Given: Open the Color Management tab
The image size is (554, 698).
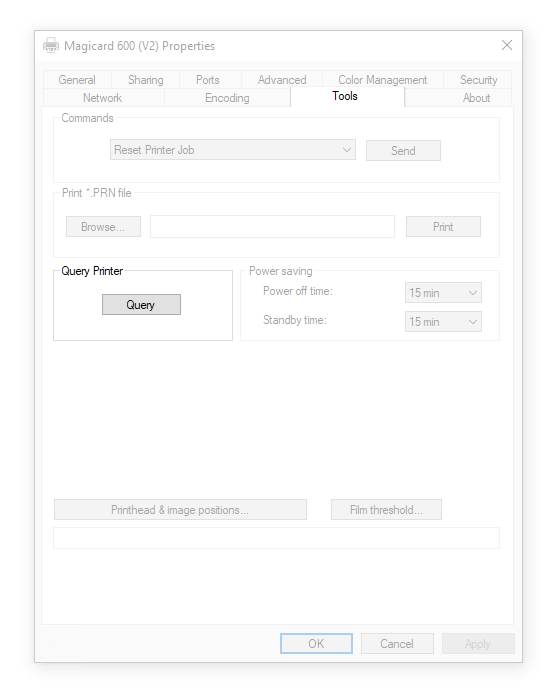Looking at the screenshot, I should [x=383, y=80].
